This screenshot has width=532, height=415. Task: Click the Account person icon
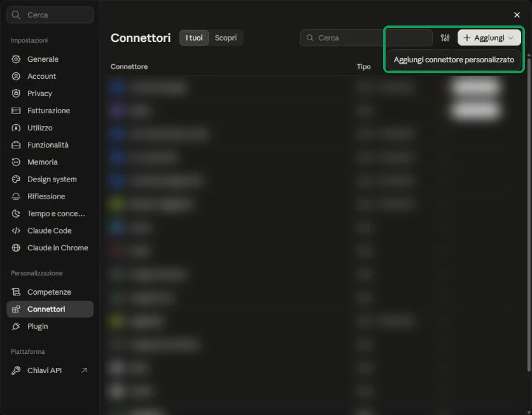click(x=16, y=76)
